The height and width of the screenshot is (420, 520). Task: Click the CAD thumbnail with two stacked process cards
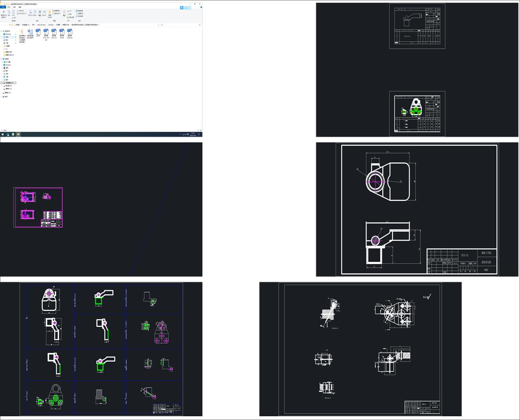pos(417,70)
